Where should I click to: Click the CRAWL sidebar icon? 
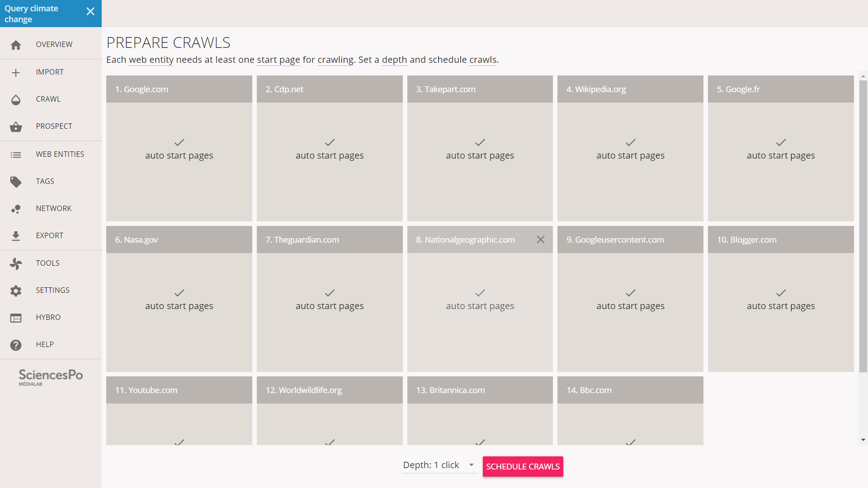(16, 99)
